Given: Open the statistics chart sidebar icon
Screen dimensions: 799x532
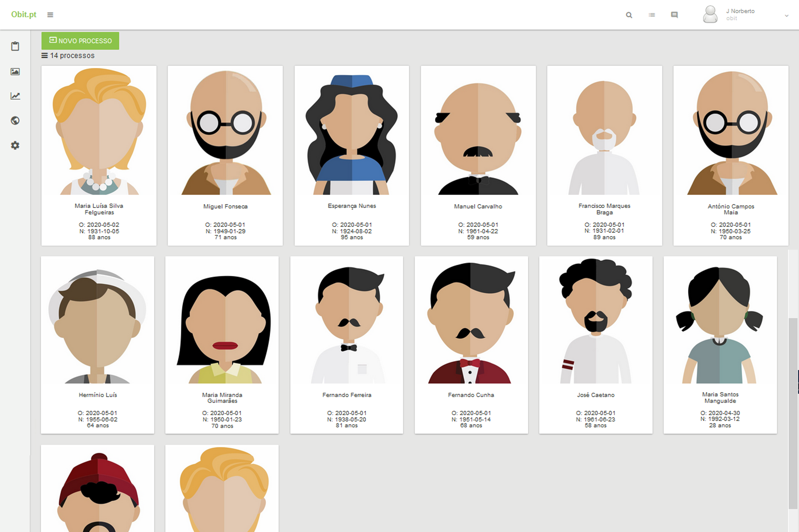Looking at the screenshot, I should pyautogui.click(x=15, y=96).
